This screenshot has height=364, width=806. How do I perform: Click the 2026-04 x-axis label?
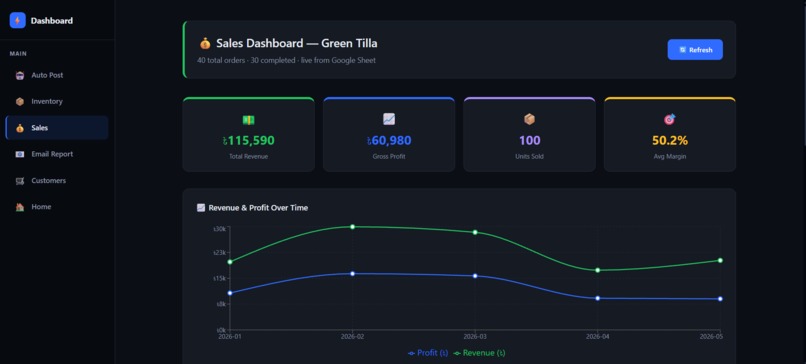(x=597, y=337)
